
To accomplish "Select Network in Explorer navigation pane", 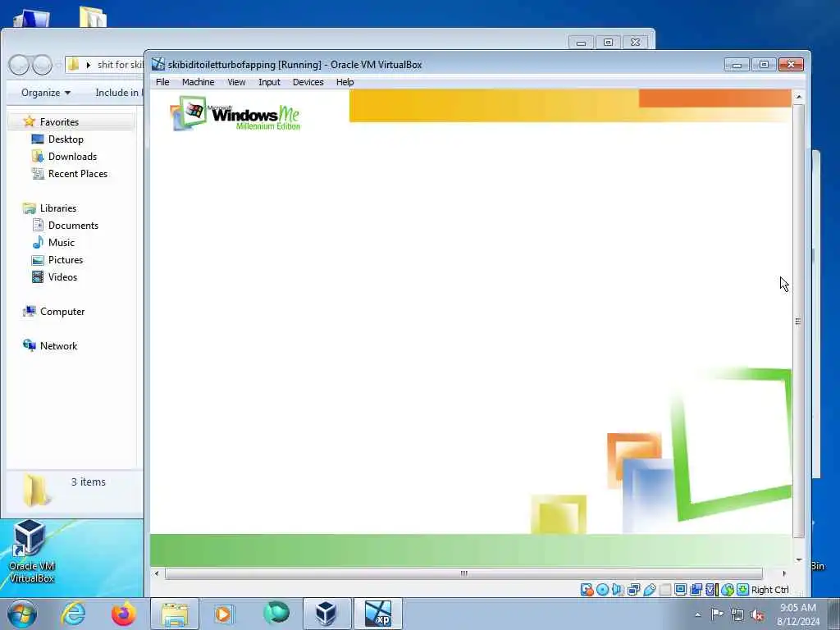I will point(58,346).
